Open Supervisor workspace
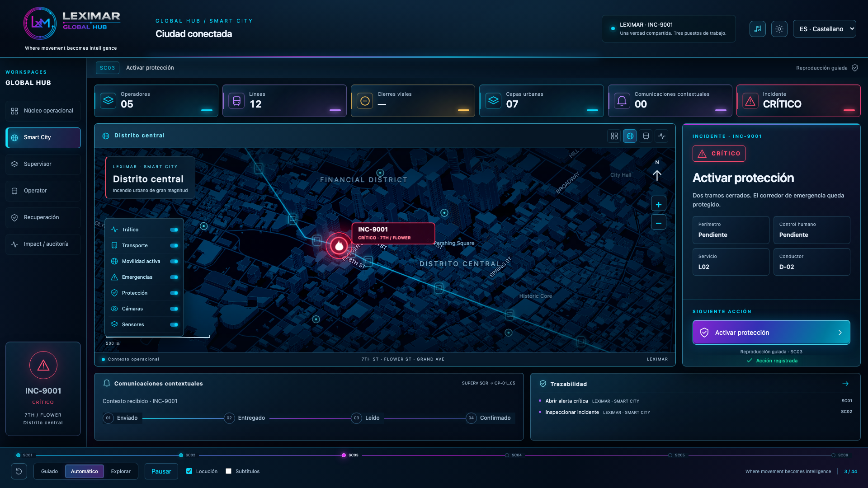The width and height of the screenshot is (868, 488). pyautogui.click(x=43, y=164)
